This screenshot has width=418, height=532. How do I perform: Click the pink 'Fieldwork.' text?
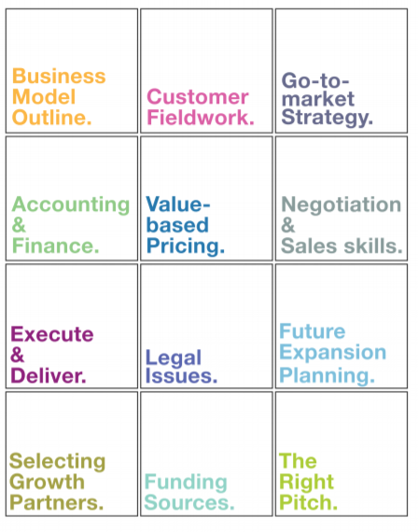tap(201, 118)
